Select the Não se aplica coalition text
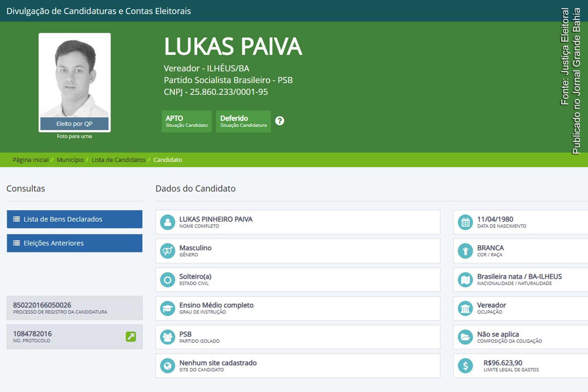Image resolution: width=588 pixels, height=392 pixels. (498, 334)
